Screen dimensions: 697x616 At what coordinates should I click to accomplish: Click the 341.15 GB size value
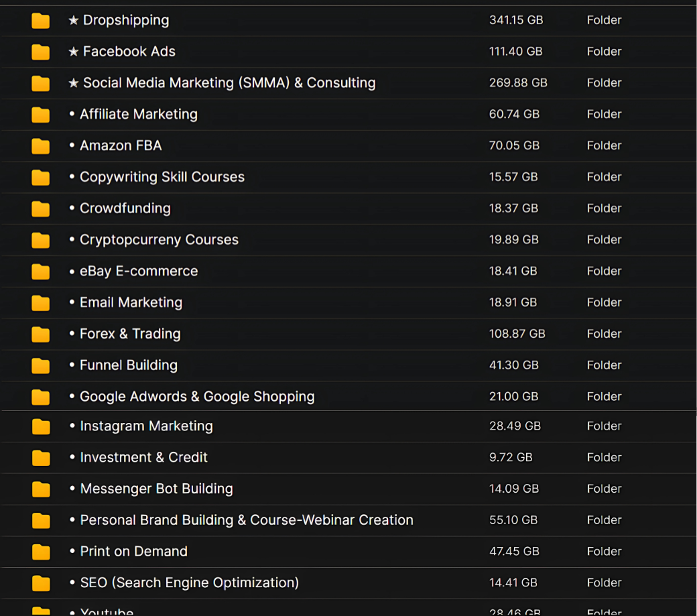tap(516, 20)
